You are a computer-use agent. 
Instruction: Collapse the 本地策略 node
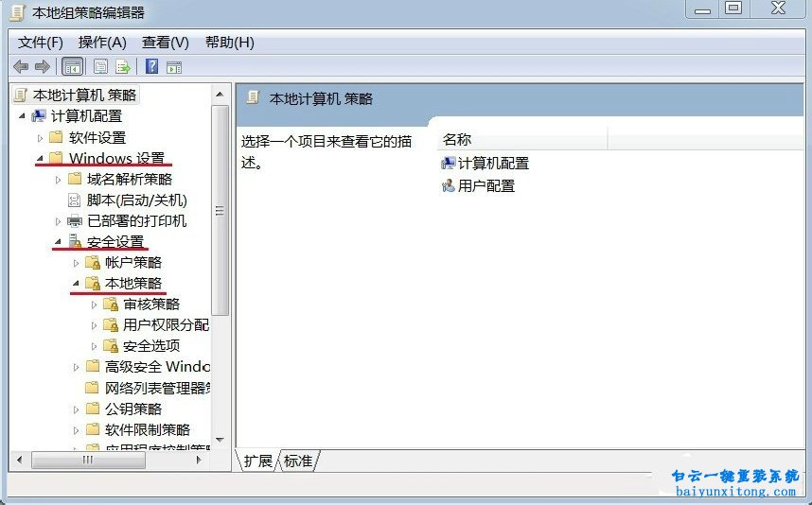coord(76,283)
